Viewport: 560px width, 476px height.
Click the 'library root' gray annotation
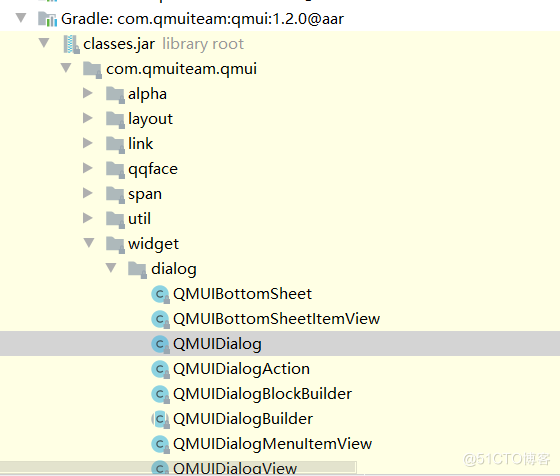[203, 44]
